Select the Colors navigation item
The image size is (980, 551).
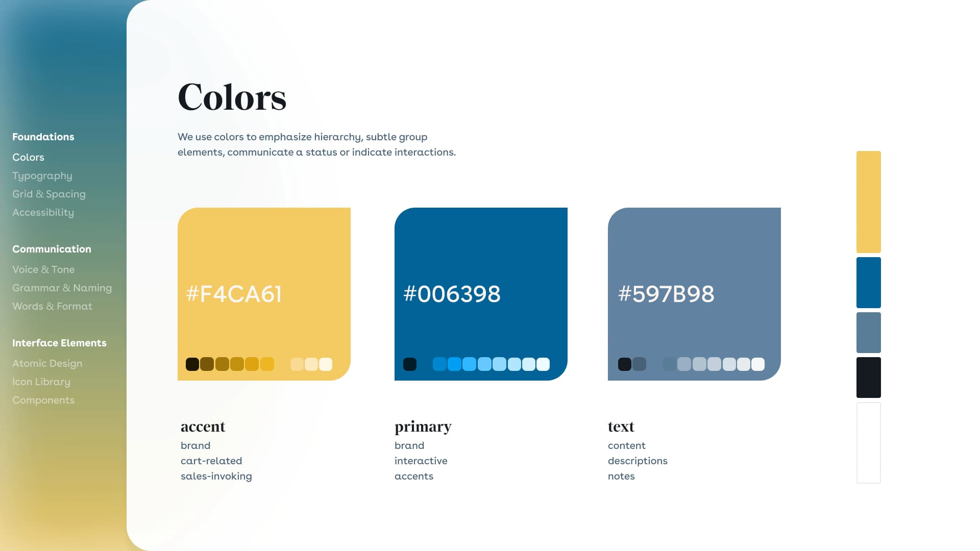coord(28,157)
